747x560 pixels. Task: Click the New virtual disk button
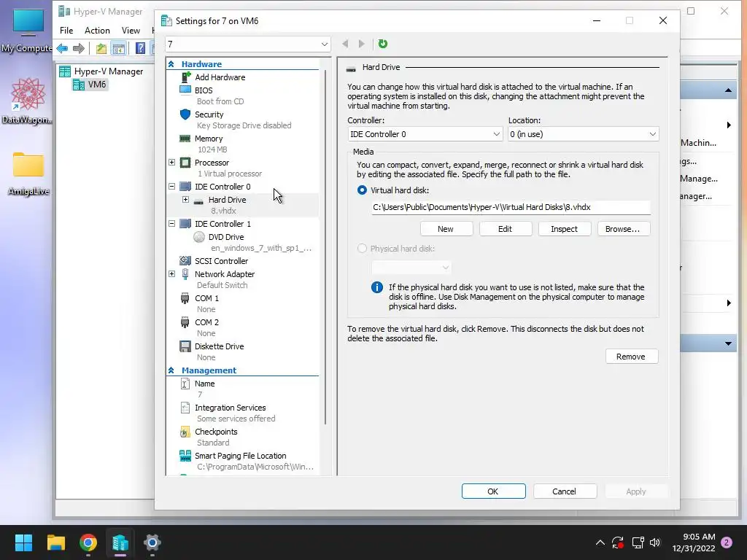tap(446, 229)
